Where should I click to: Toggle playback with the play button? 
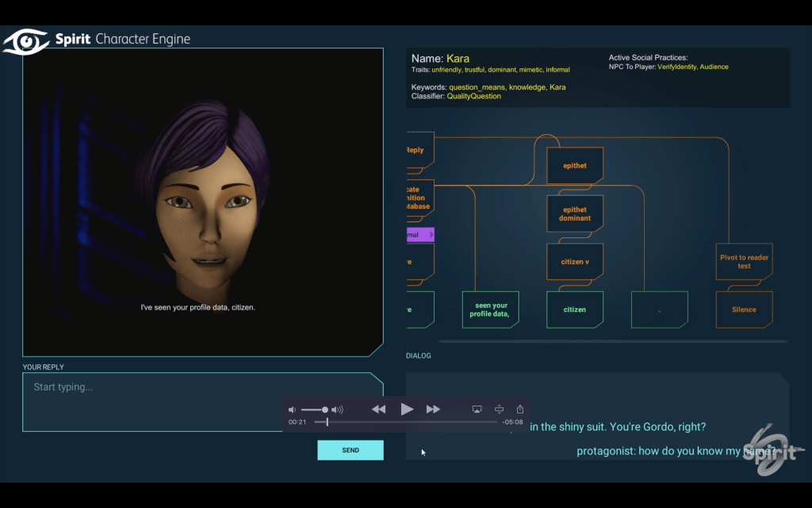point(407,409)
